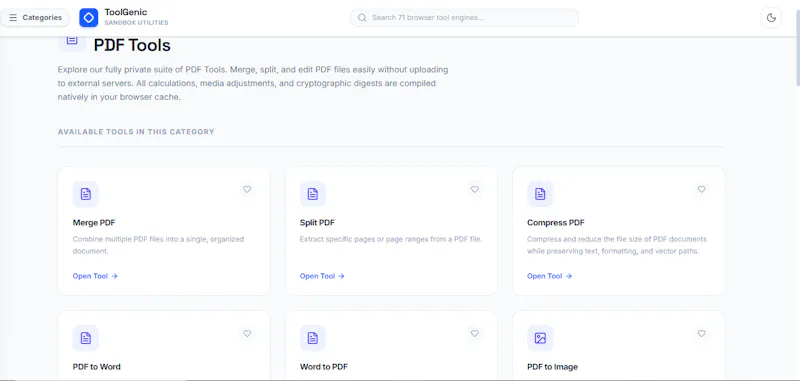Open Tool link for Split PDF
The width and height of the screenshot is (800, 381).
pos(322,276)
